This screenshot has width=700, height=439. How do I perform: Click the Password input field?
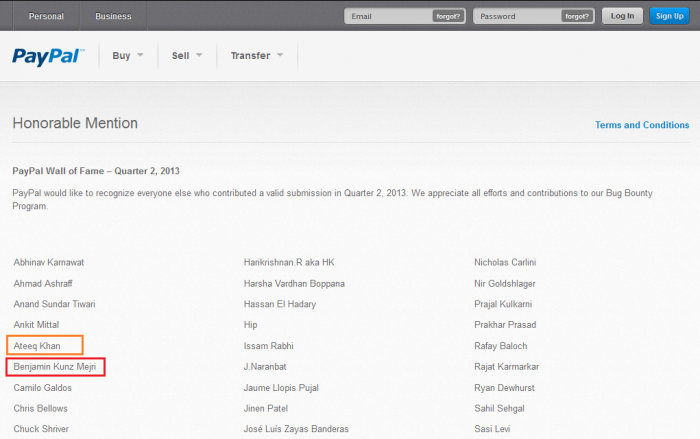tap(517, 16)
